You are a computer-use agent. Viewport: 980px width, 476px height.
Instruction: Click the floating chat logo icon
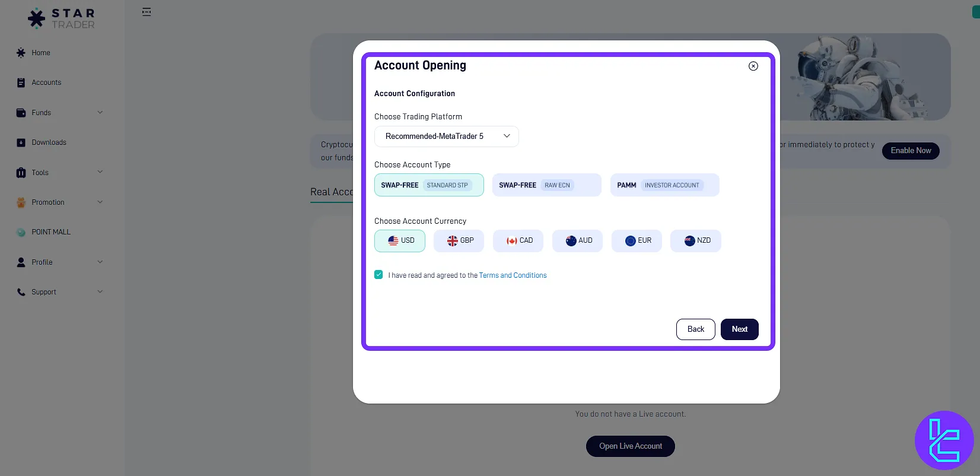pos(944,440)
